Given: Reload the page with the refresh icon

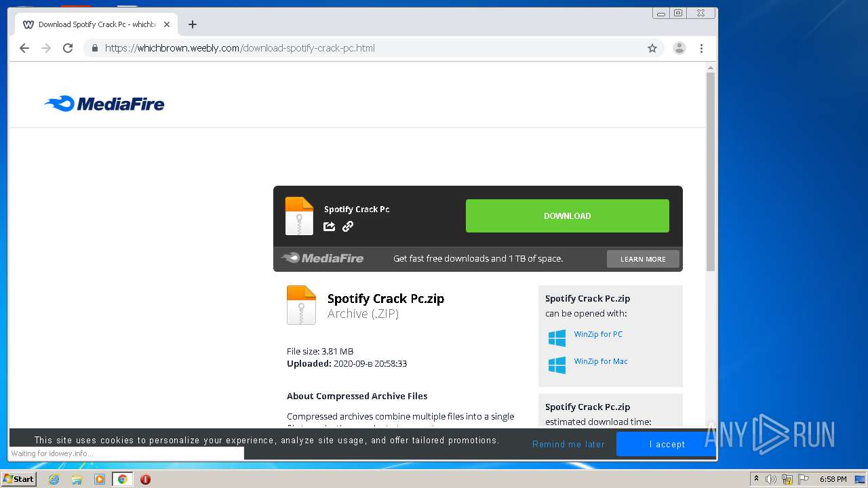Looking at the screenshot, I should tap(68, 48).
